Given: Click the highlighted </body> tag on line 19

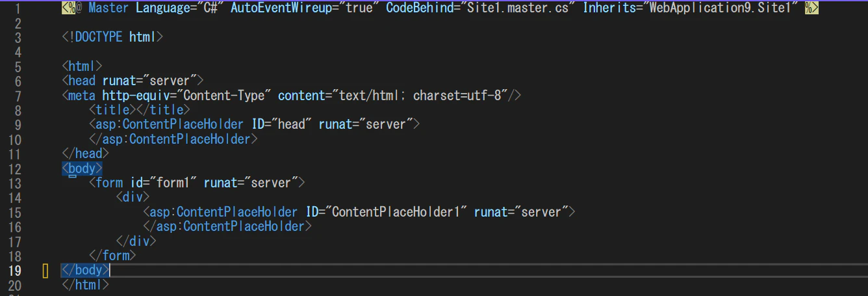Looking at the screenshot, I should (85, 270).
